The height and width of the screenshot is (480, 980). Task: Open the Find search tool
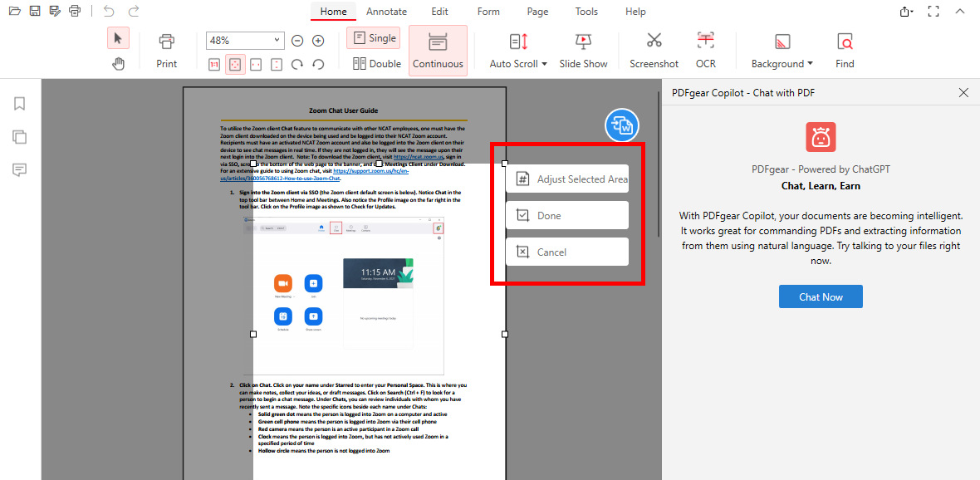point(844,50)
